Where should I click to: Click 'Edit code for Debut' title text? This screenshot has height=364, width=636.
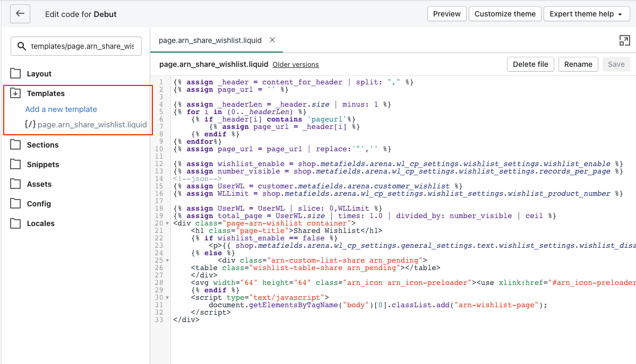81,14
